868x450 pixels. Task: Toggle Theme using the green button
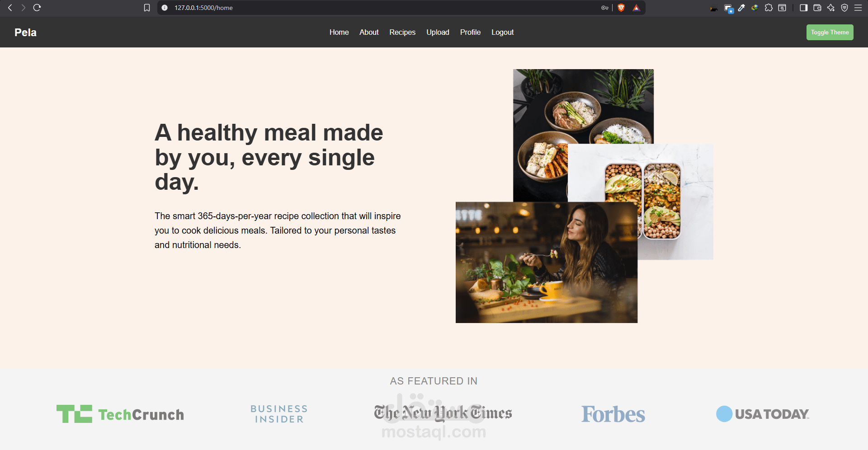[830, 32]
